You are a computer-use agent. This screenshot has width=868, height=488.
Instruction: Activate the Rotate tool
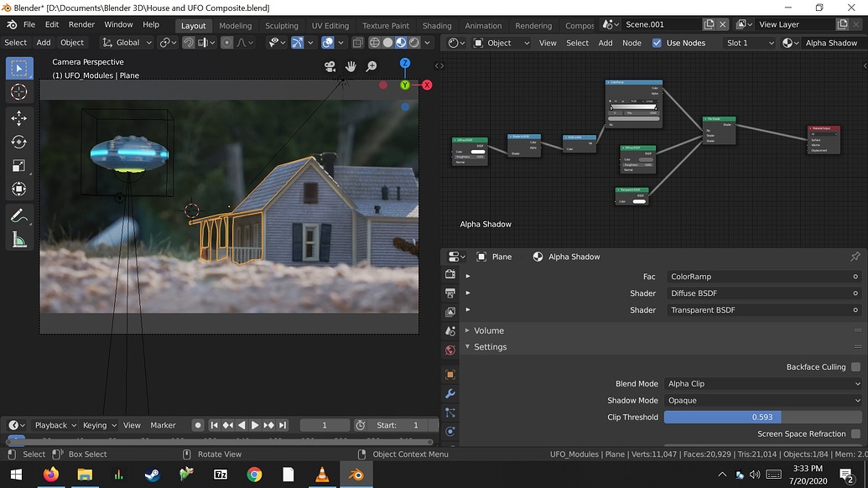coord(18,142)
